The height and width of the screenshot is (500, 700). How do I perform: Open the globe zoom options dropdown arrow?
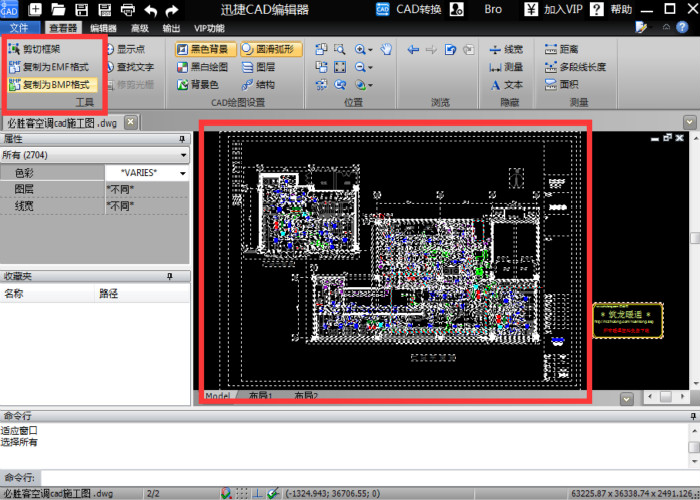pos(371,85)
